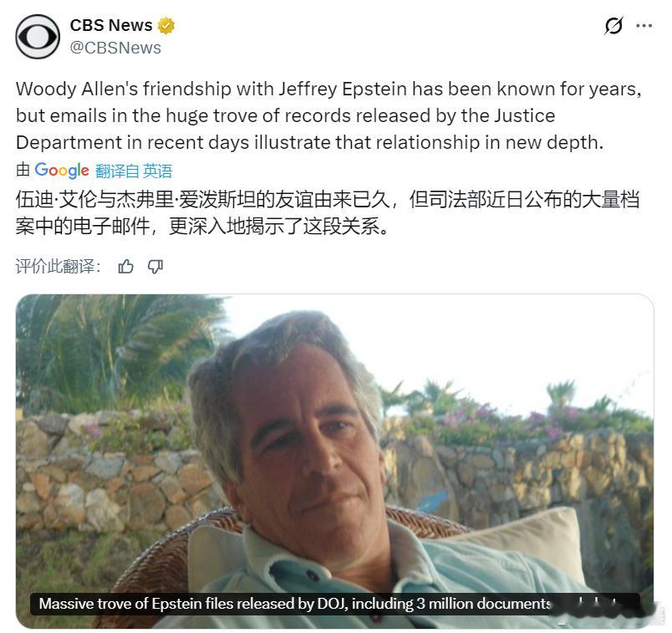Click the Chinese translated text
This screenshot has height=633, width=672.
pos(328,212)
